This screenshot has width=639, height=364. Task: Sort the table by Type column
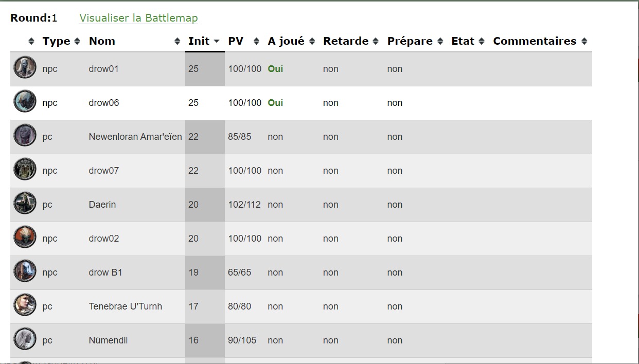click(x=56, y=41)
